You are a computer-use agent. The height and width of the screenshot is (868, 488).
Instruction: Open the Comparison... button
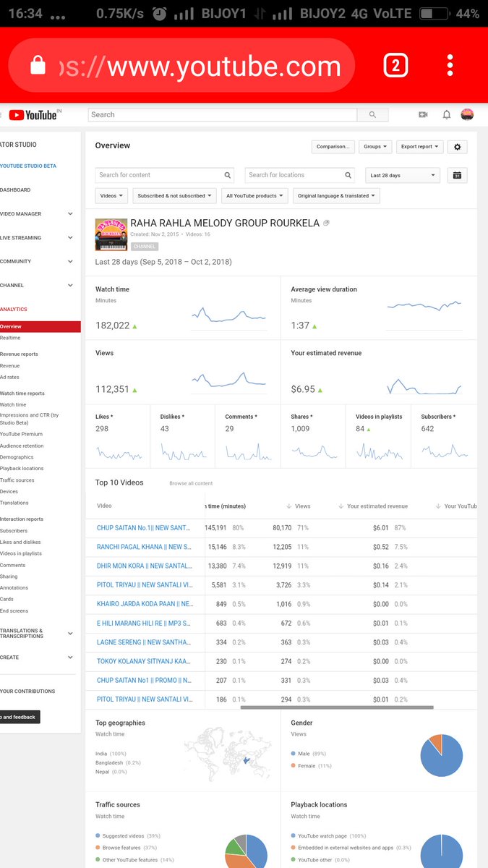click(x=333, y=146)
